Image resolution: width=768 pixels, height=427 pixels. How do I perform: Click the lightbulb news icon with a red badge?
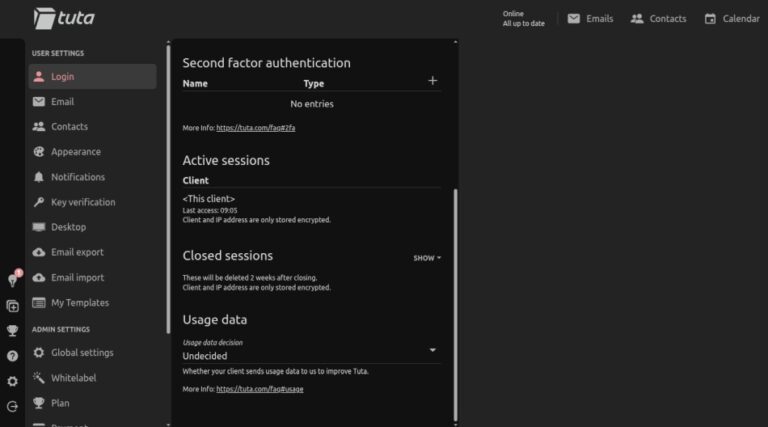click(x=13, y=280)
